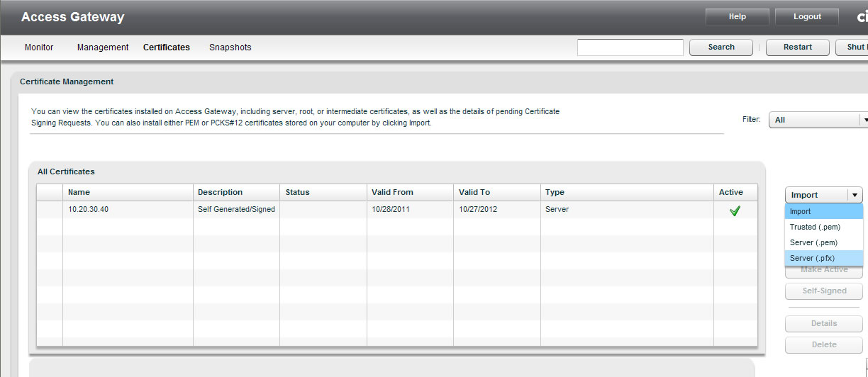Click the Certificate Management heading
The image size is (868, 377).
[67, 81]
